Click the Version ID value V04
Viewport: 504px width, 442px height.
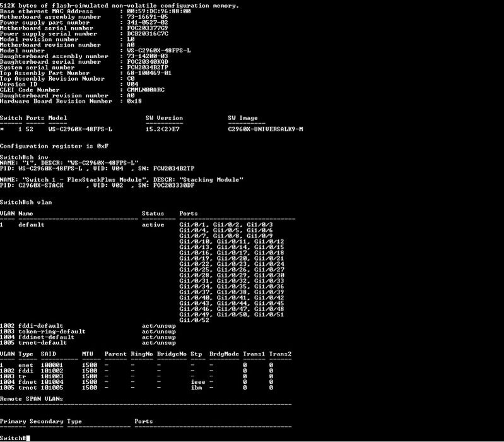tap(132, 84)
